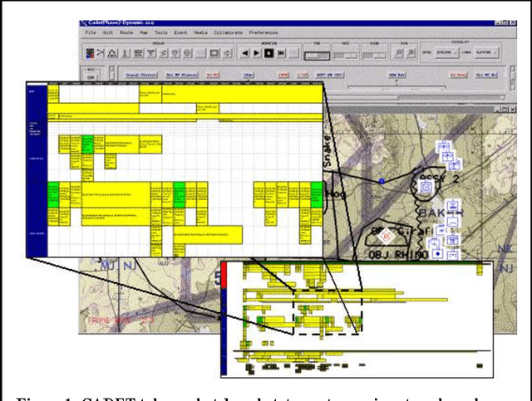The height and width of the screenshot is (401, 532).
Task: Open the Preferences menu
Action: pos(264,32)
